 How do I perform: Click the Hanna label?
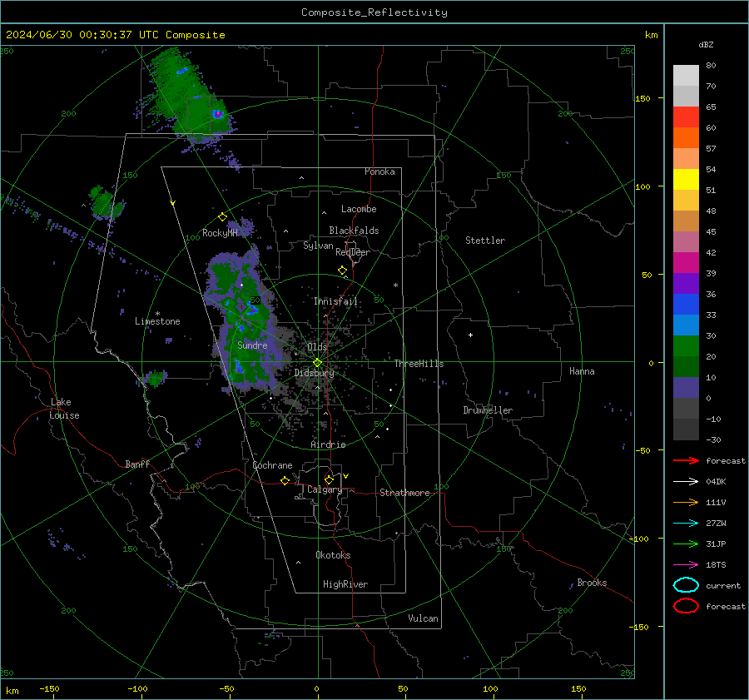(582, 371)
